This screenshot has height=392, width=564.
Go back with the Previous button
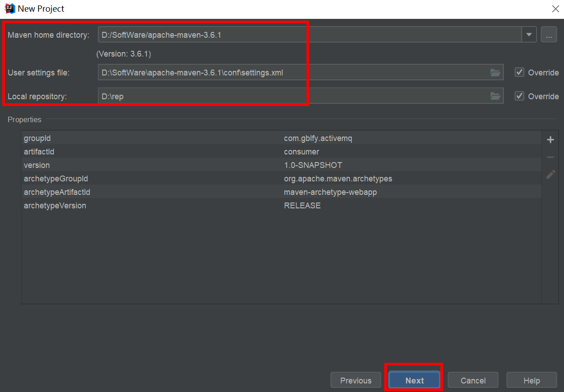click(x=356, y=380)
